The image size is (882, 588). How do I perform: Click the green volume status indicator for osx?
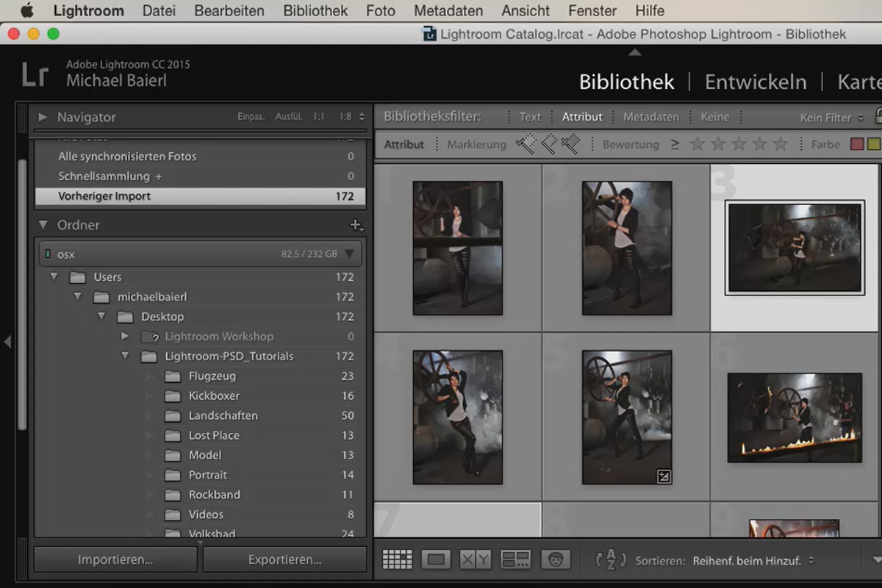tap(48, 254)
